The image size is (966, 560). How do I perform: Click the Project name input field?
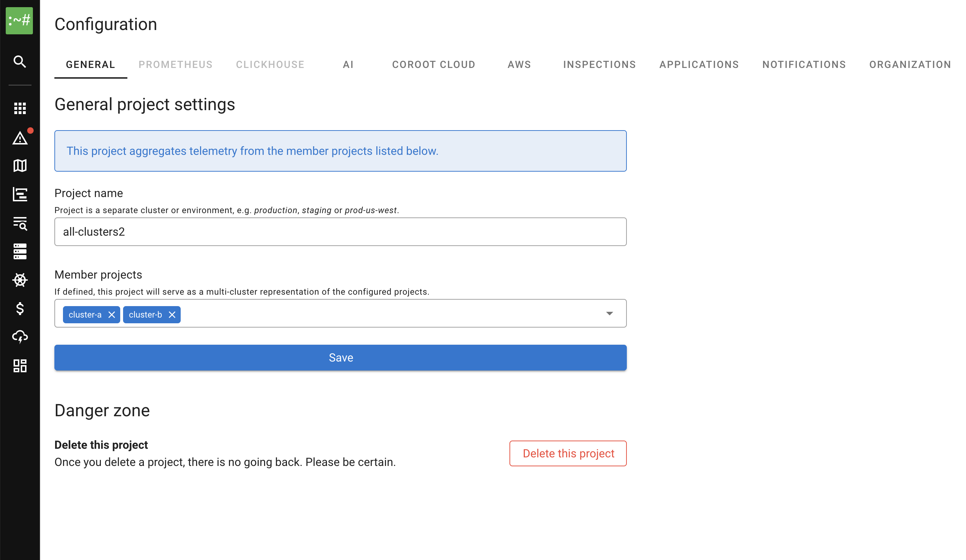[x=340, y=232]
